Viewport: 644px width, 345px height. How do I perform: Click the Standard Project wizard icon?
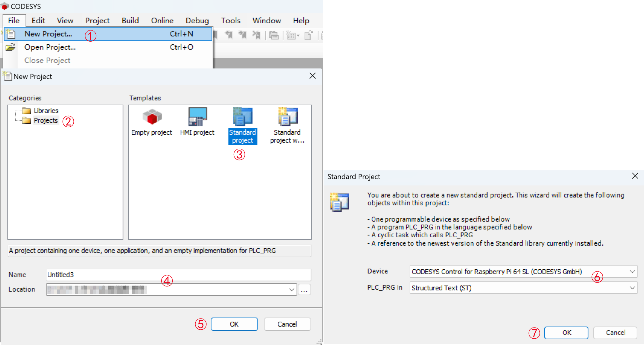tap(340, 202)
